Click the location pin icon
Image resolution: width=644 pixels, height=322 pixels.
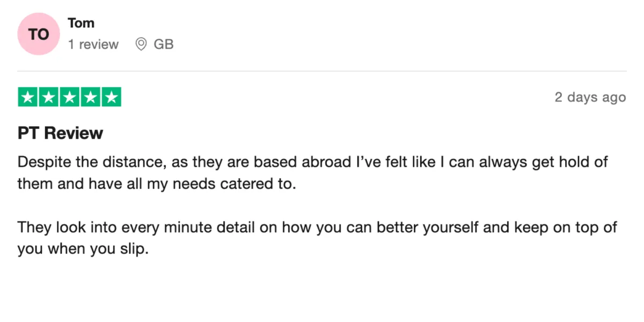coord(141,45)
